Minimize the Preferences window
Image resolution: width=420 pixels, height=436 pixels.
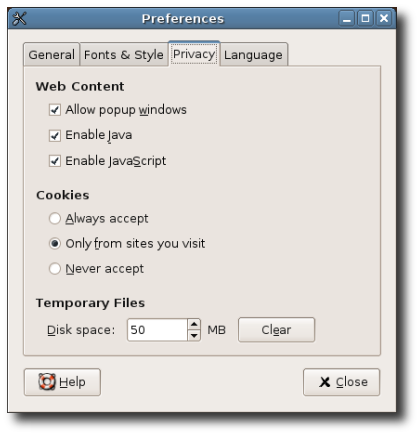(347, 18)
